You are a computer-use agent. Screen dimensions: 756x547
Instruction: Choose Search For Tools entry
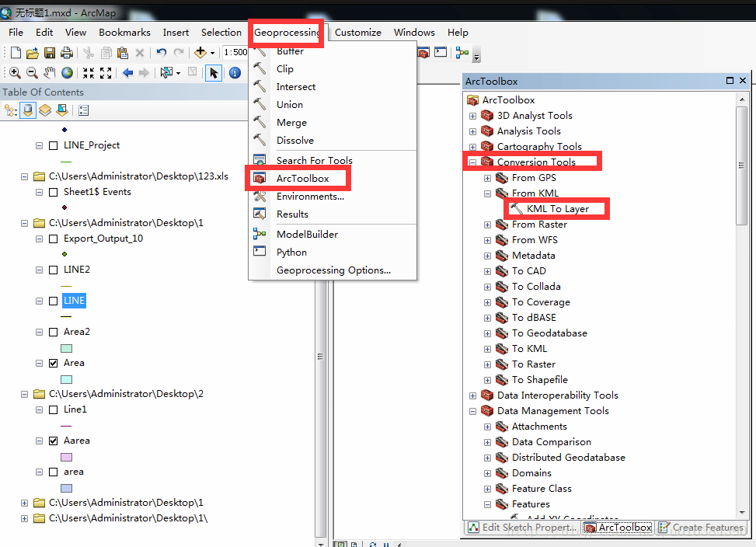click(x=315, y=161)
